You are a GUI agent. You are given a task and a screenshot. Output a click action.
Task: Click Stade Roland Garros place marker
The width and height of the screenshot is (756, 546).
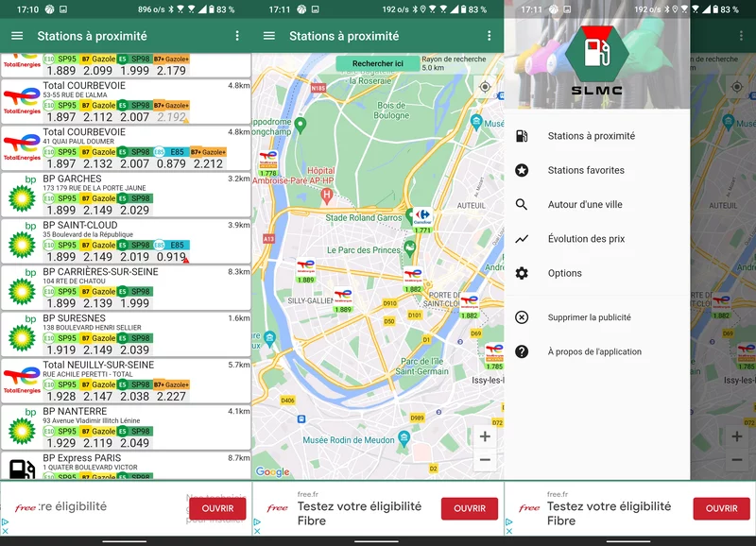[409, 215]
